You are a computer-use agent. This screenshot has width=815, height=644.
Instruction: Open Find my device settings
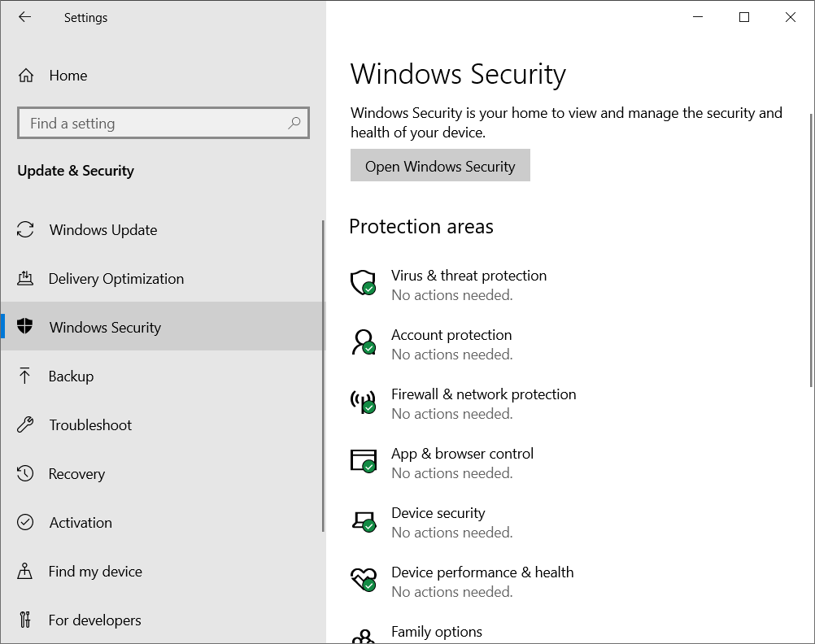(95, 572)
